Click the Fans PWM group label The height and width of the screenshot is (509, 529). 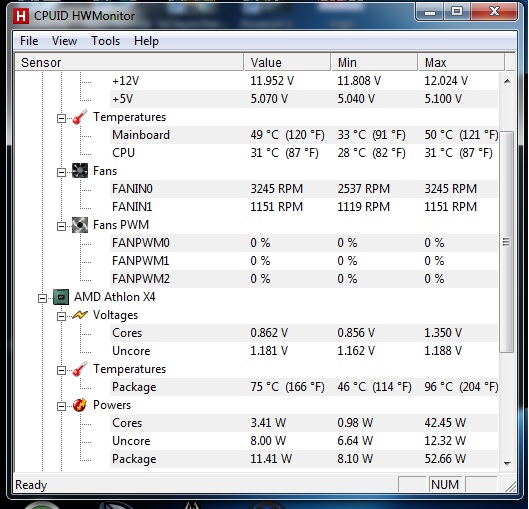pos(121,225)
